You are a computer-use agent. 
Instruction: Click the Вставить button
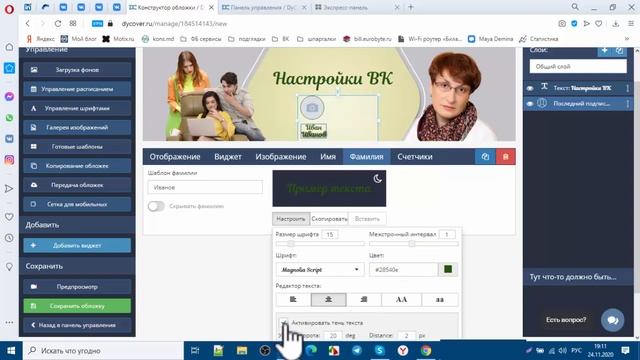pos(367,219)
